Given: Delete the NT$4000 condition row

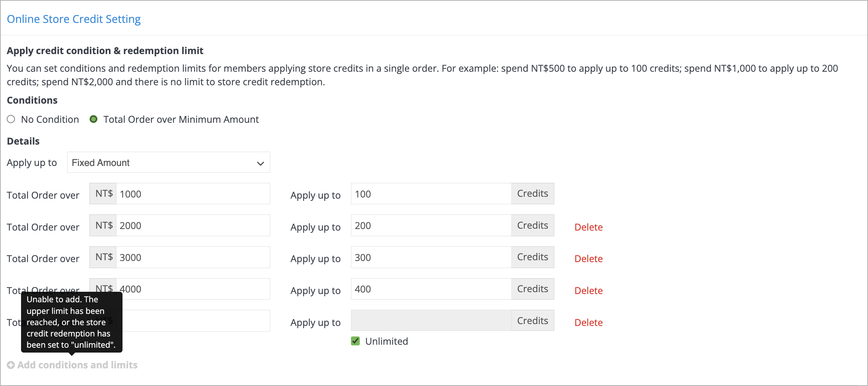Looking at the screenshot, I should tap(588, 291).
